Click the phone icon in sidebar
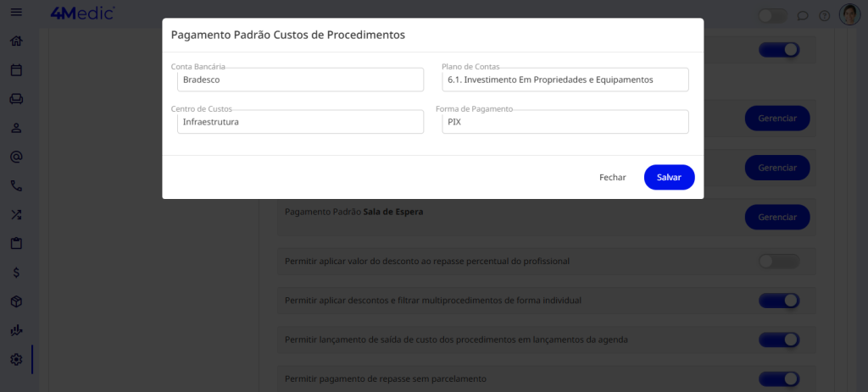Image resolution: width=868 pixels, height=392 pixels. pyautogui.click(x=16, y=185)
